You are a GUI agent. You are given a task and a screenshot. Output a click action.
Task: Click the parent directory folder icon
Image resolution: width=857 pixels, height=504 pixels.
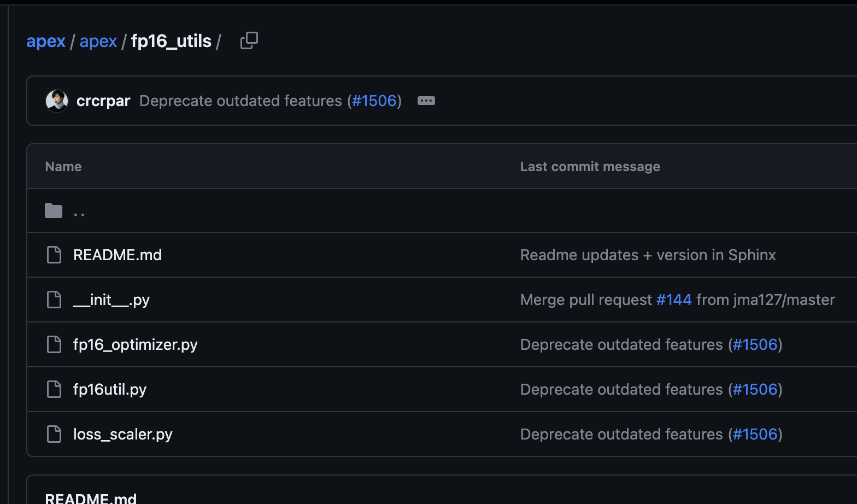54,210
